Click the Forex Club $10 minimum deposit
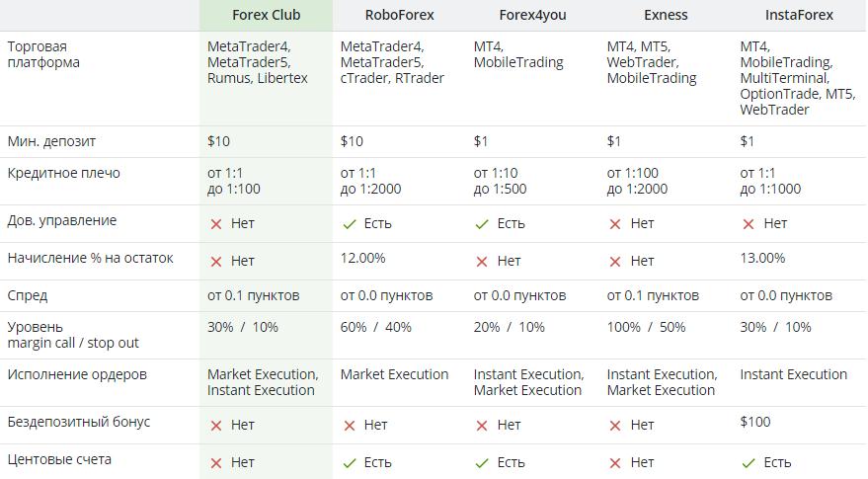The height and width of the screenshot is (479, 868). click(218, 141)
